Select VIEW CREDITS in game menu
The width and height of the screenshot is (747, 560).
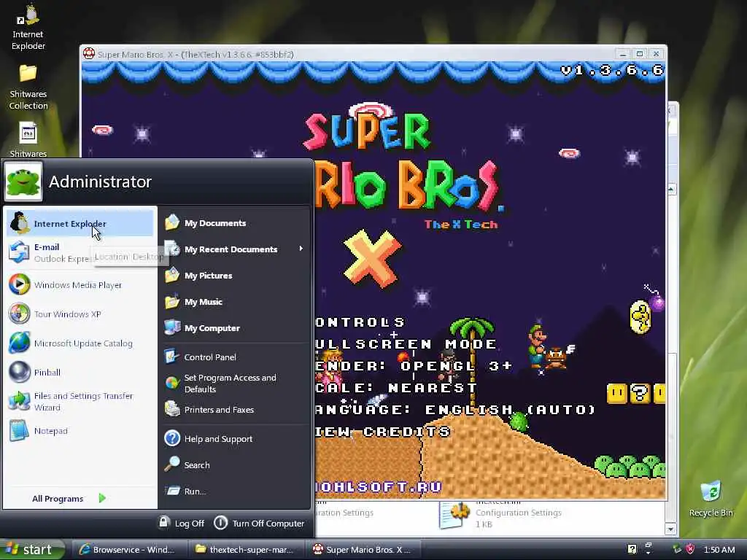382,432
